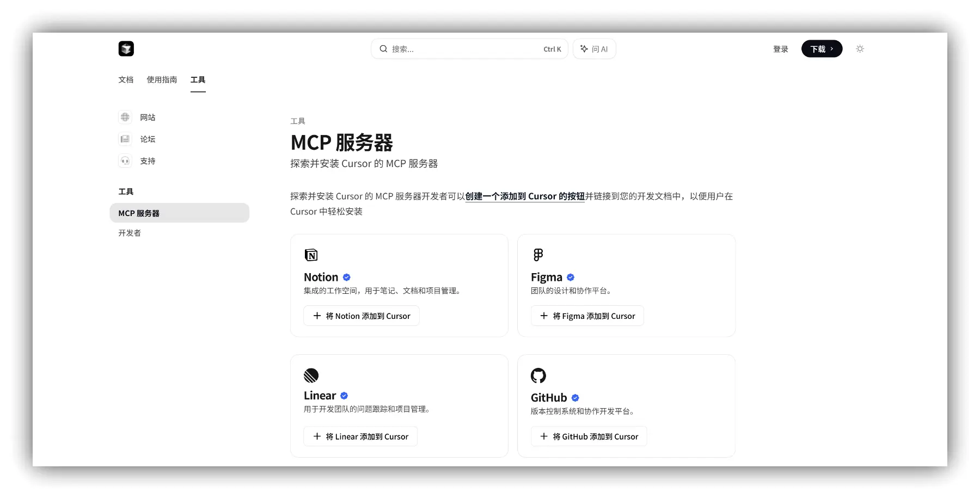Click the Figma card title
Screen dimensions: 980x499
point(547,277)
